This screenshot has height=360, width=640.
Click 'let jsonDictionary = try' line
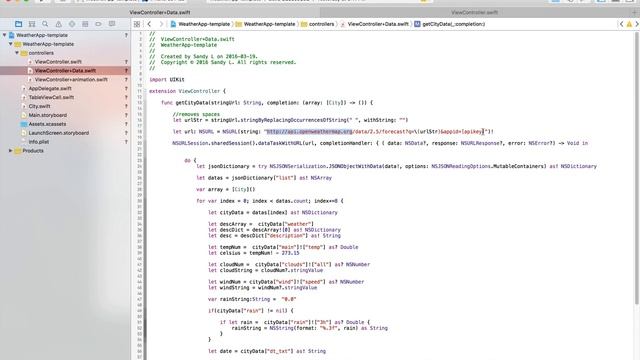[x=396, y=166]
